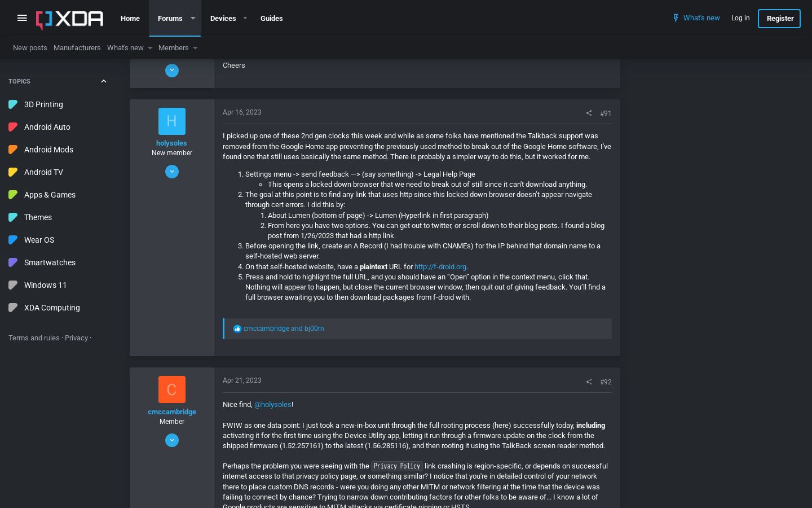Open the Apps & Games topic
Screen dimensions: 812x508
[50, 195]
